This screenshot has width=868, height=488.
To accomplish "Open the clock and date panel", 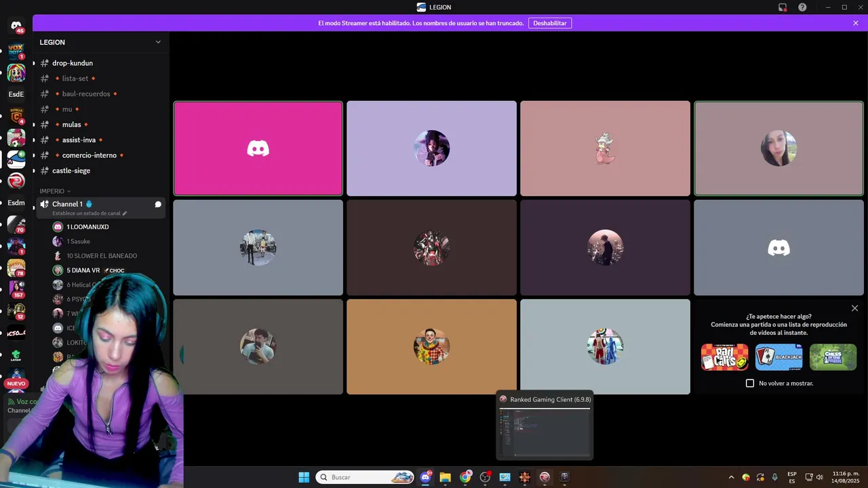I will [846, 477].
